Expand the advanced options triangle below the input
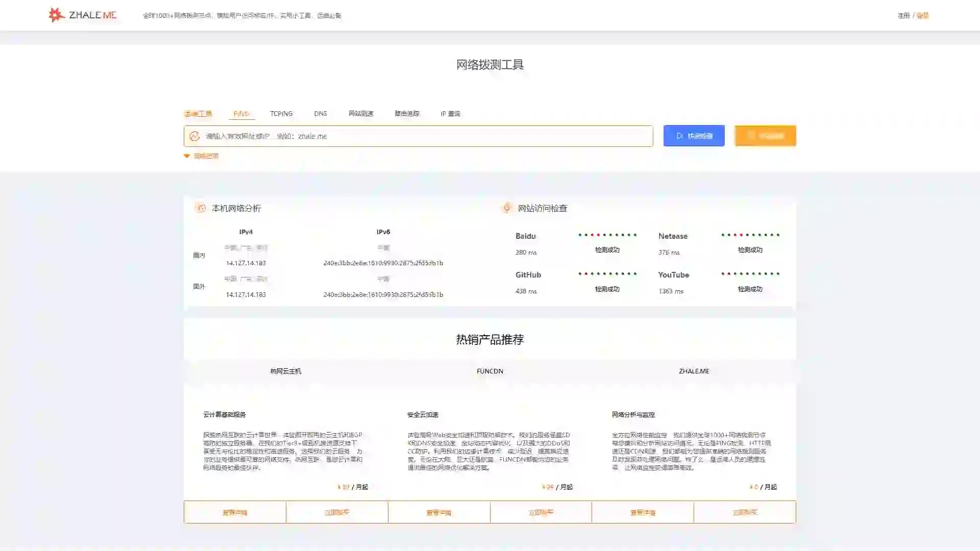Screen dimensions: 980x551 click(x=187, y=156)
